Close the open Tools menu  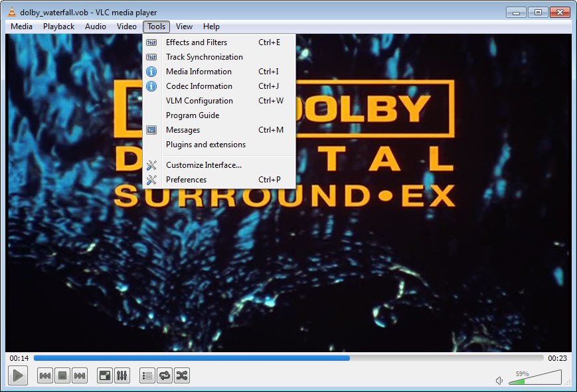point(157,27)
